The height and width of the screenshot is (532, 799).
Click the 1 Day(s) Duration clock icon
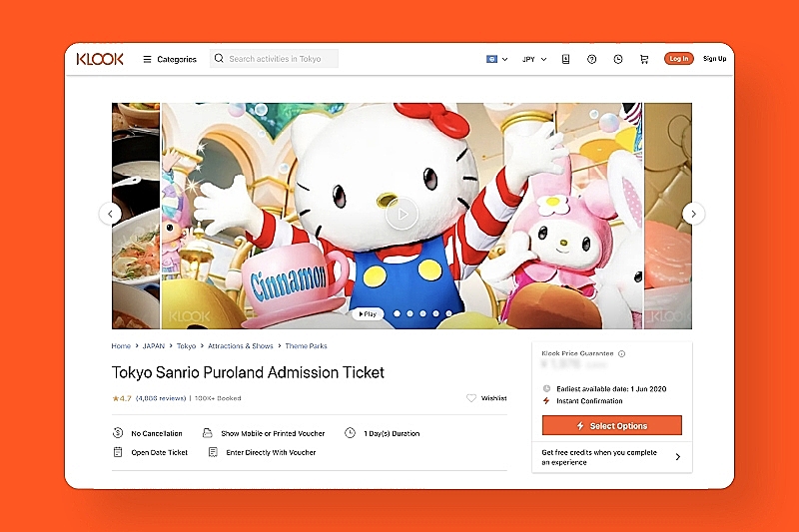coord(351,433)
